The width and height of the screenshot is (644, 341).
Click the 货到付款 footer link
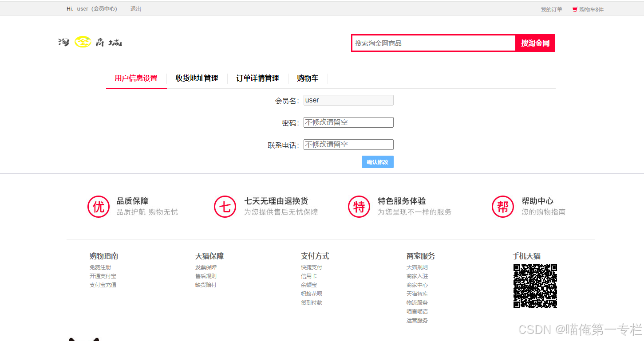[312, 303]
